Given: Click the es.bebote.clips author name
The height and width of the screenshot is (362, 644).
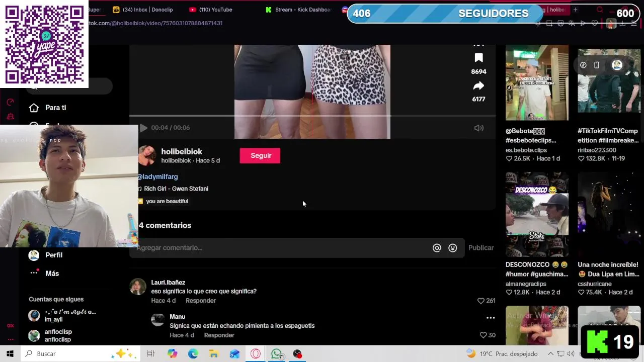Looking at the screenshot, I should point(526,150).
